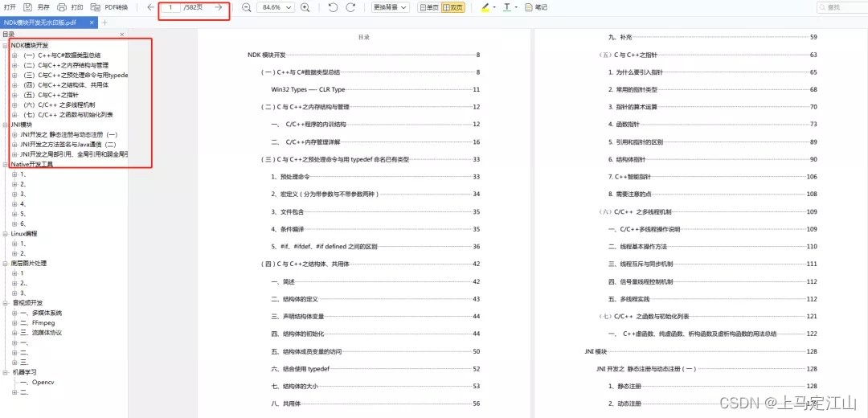Collapse the NDK模块开发 tree node
Screen dimensions: 868x418
[5, 45]
